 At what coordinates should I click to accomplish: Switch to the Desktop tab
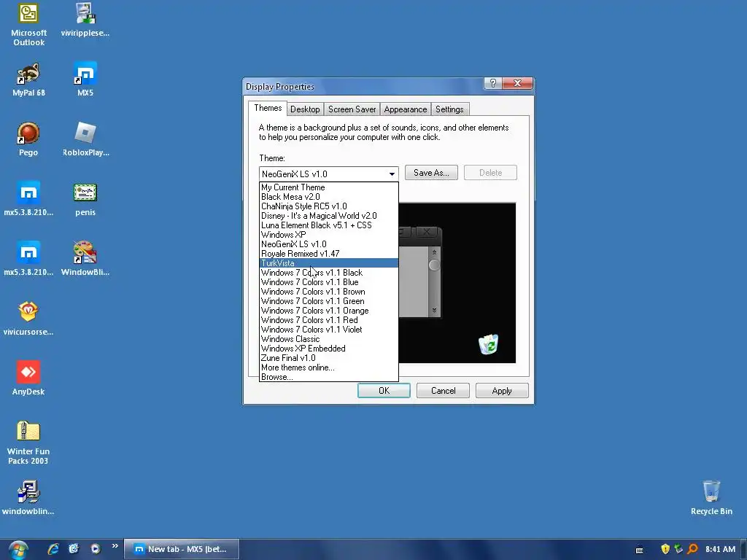(305, 109)
